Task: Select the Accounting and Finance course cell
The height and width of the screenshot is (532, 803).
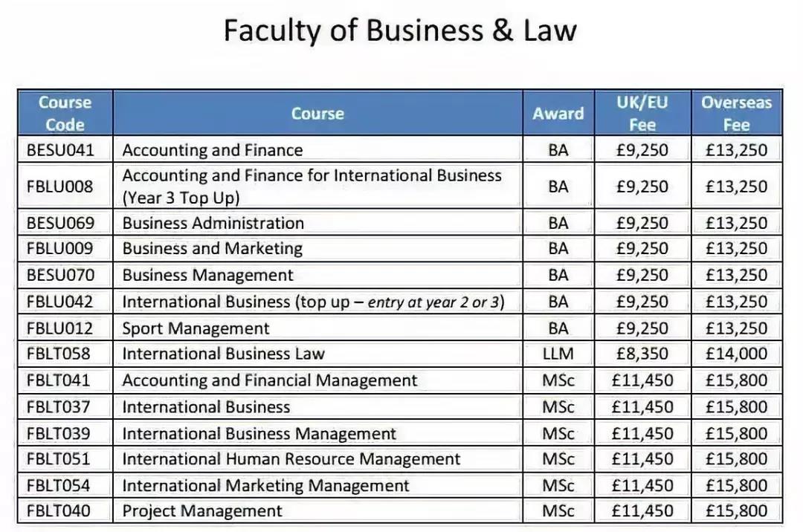Action: click(x=213, y=150)
